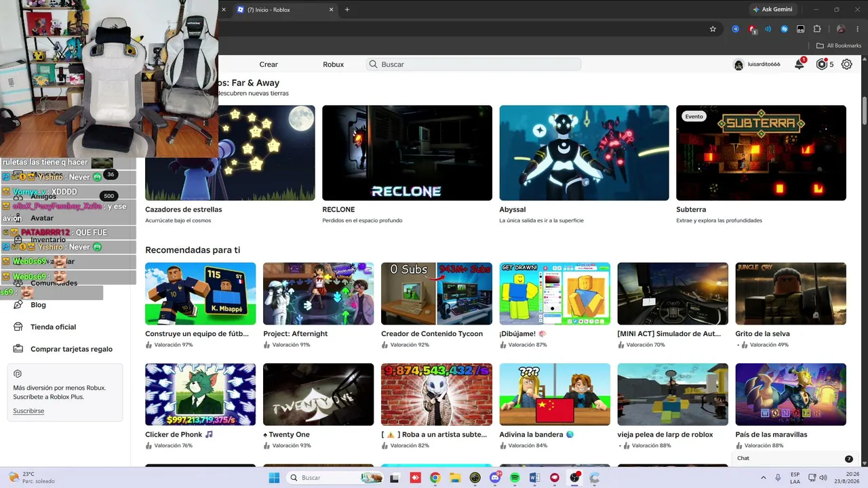The height and width of the screenshot is (488, 868).
Task: Click the Buscar search field in Roblox
Action: pyautogui.click(x=474, y=64)
